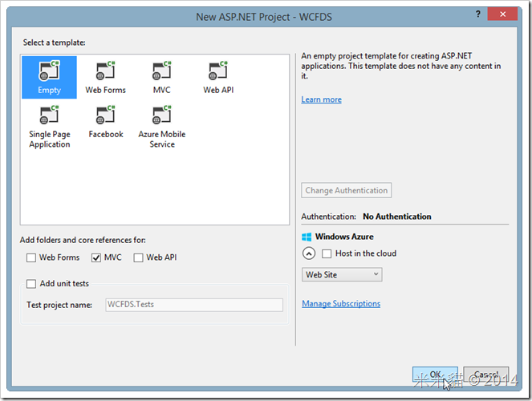532x401 pixels.
Task: Click the Windows Azure heading text
Action: 344,237
